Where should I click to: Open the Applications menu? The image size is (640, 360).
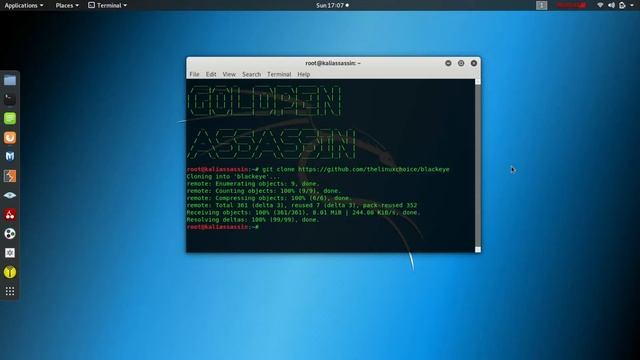coord(24,5)
